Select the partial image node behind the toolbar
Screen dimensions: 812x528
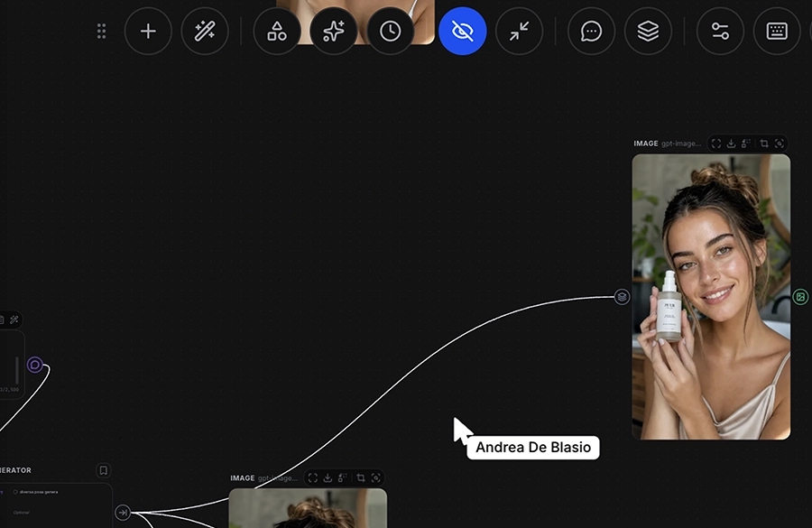coord(355,22)
